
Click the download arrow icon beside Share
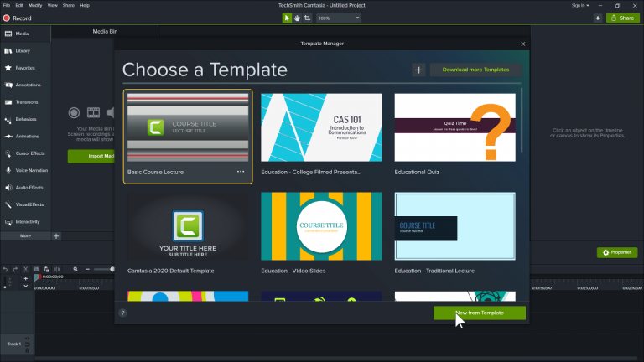coord(598,18)
